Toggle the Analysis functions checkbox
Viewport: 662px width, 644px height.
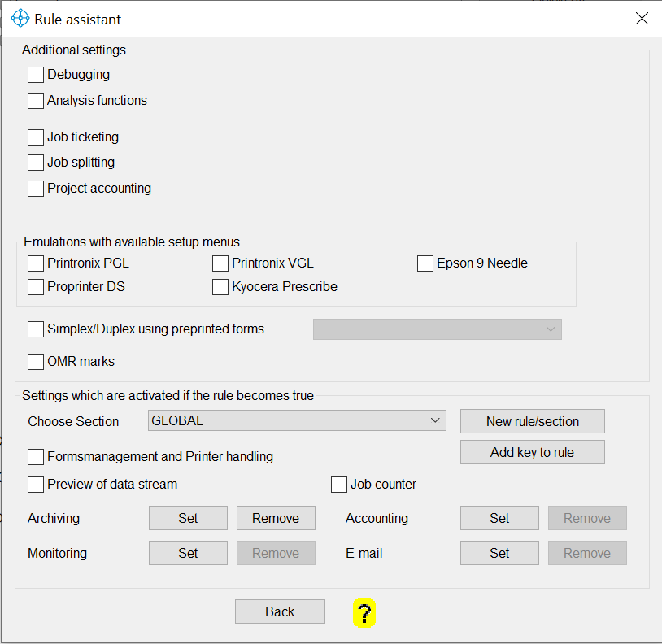click(36, 101)
